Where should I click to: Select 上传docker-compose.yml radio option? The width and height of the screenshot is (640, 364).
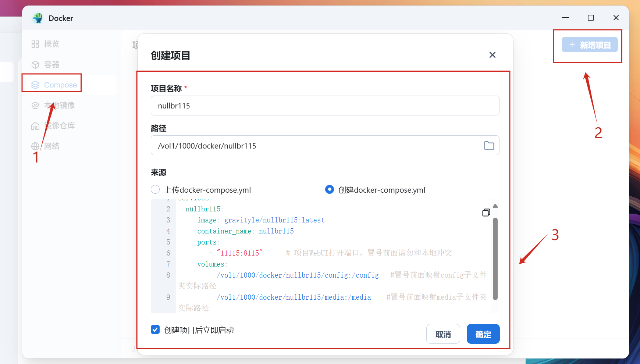click(x=155, y=189)
